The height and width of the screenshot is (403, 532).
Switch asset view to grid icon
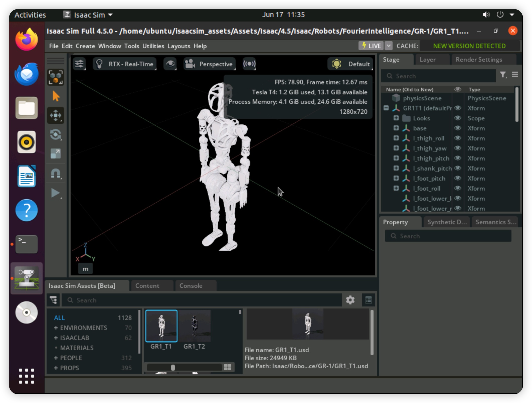(228, 367)
